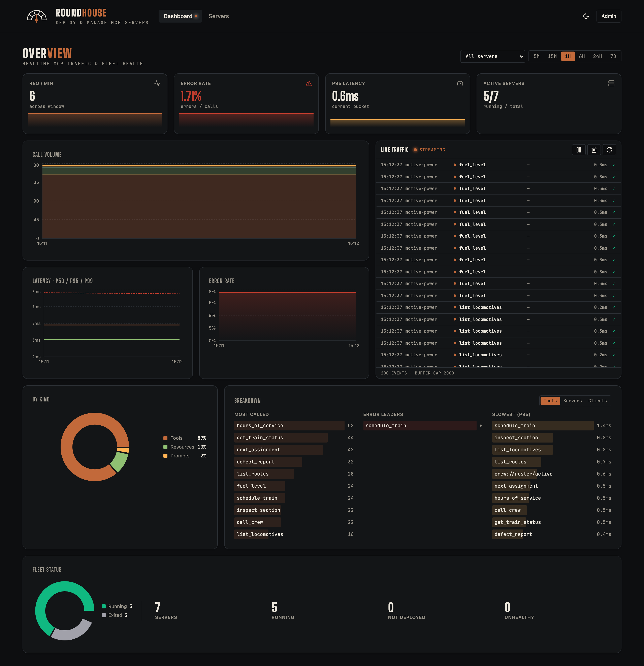Click the By Kind donut chart
The image size is (644, 666).
(x=95, y=447)
